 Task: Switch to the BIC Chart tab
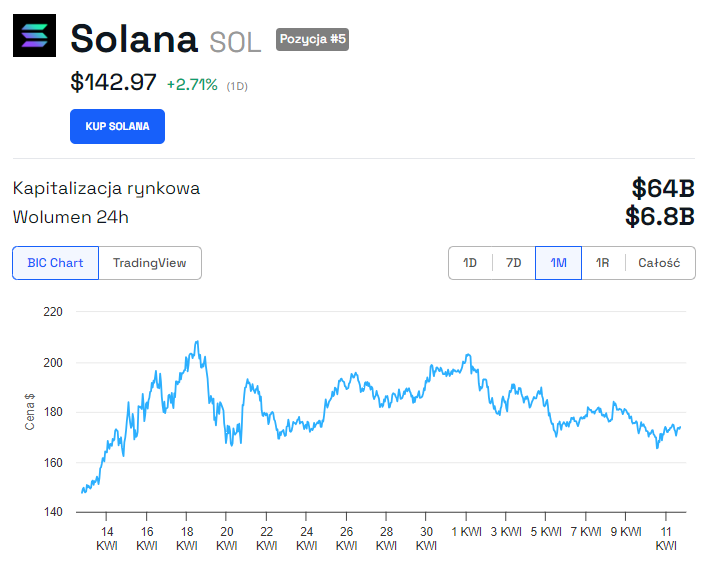tap(55, 263)
